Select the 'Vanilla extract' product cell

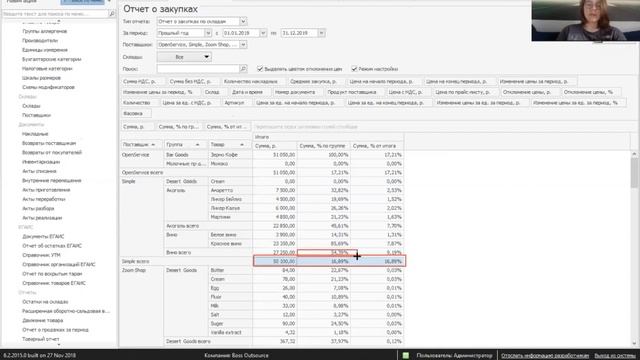coord(230,333)
